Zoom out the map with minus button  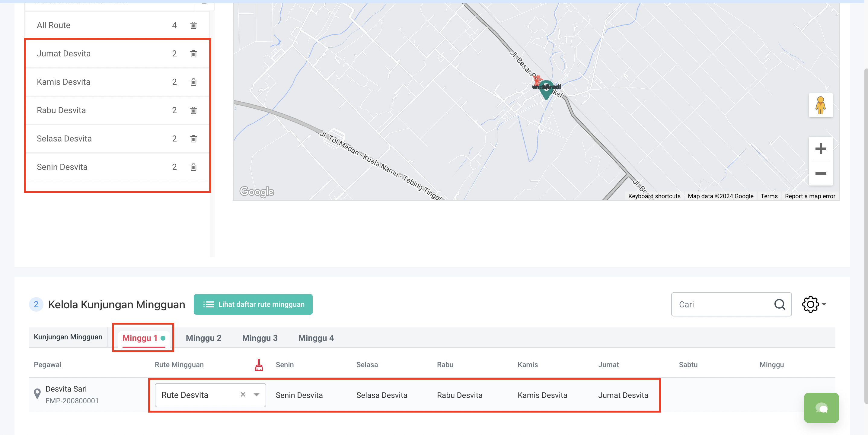[821, 173]
